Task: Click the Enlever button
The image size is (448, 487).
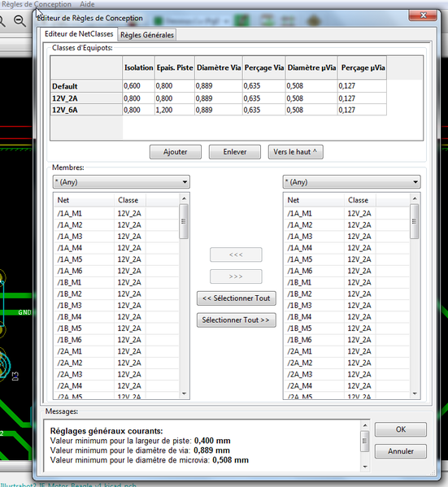Action: click(234, 152)
